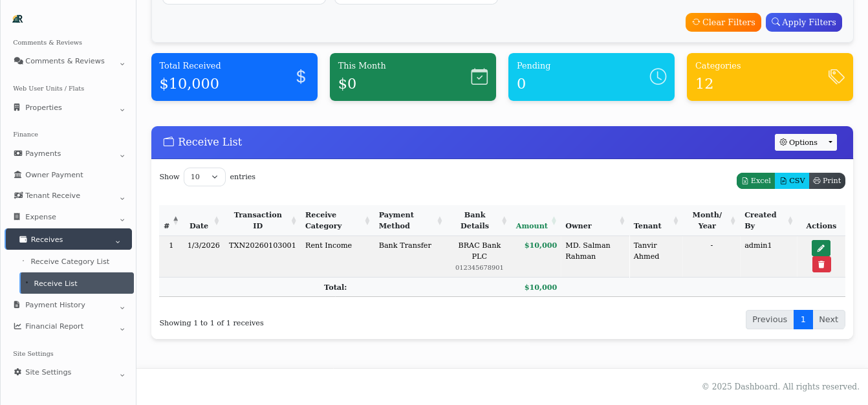Click the Apply Filters button

[x=803, y=22]
